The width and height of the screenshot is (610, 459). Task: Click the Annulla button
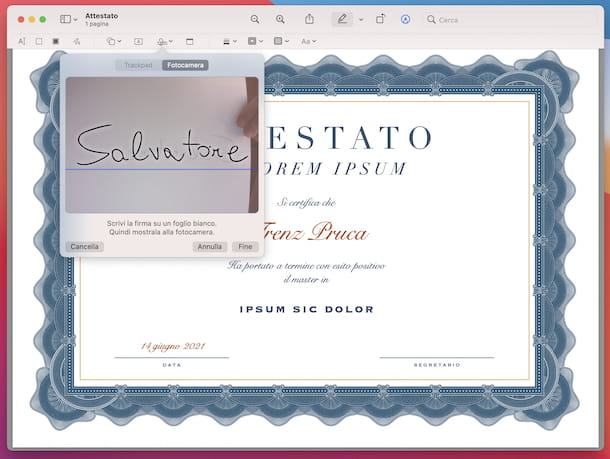click(210, 246)
